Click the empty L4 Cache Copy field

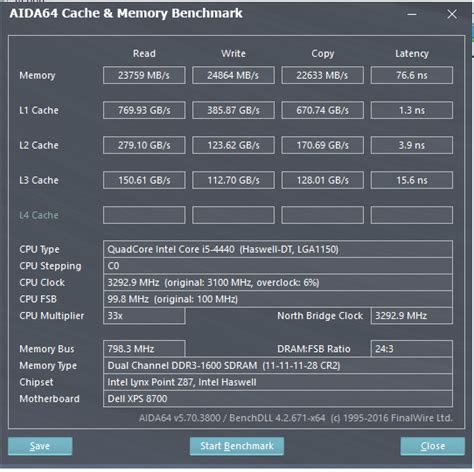pyautogui.click(x=322, y=215)
